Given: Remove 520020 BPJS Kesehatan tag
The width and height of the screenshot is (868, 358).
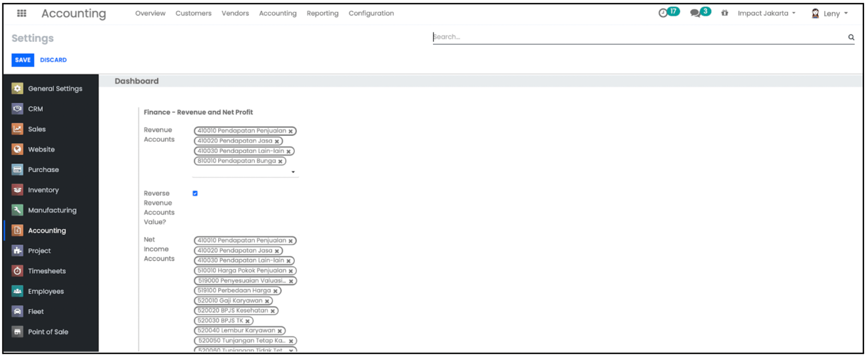Looking at the screenshot, I should point(273,311).
